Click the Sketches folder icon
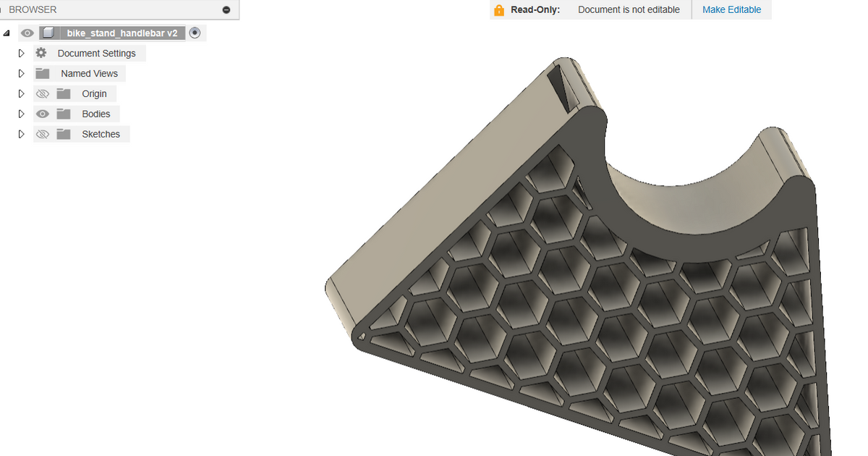The width and height of the screenshot is (868, 456). [64, 135]
